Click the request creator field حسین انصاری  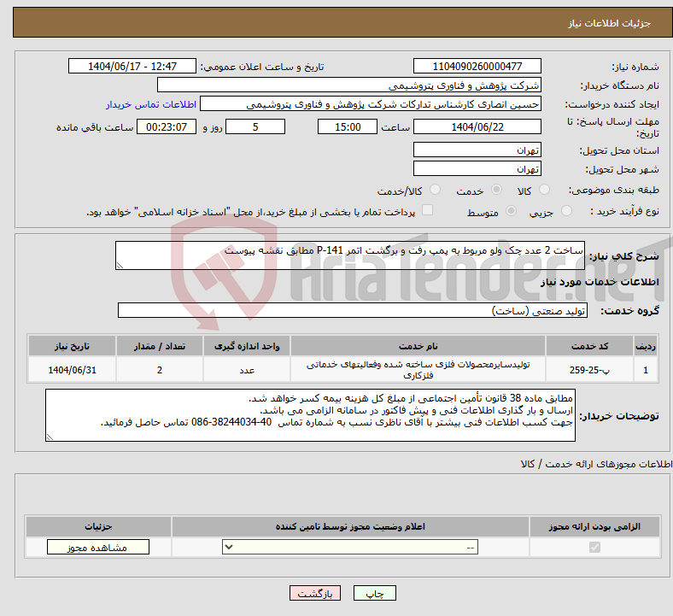(x=371, y=104)
